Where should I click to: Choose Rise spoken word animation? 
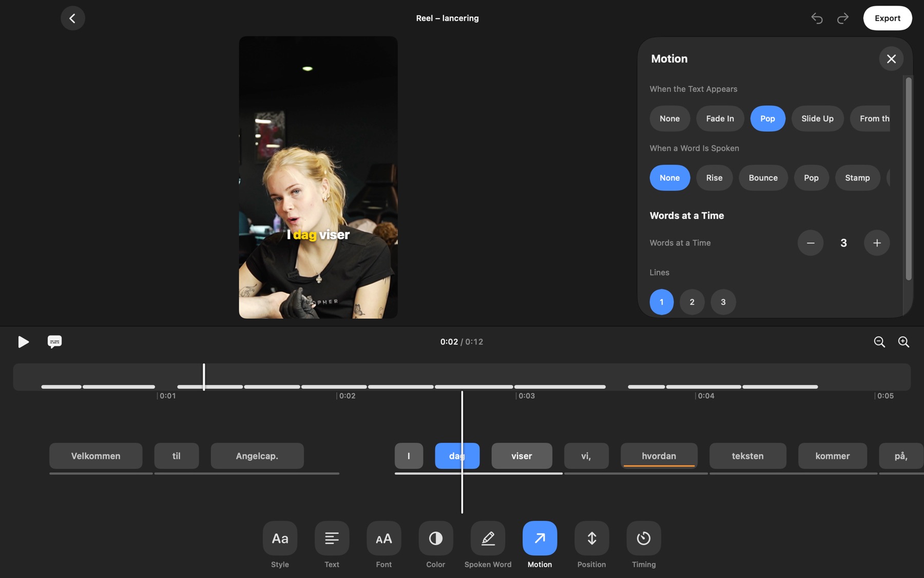(714, 178)
